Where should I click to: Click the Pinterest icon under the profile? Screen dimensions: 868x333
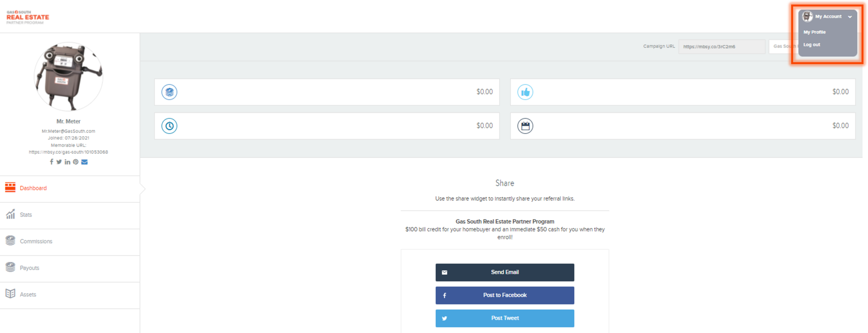[76, 162]
